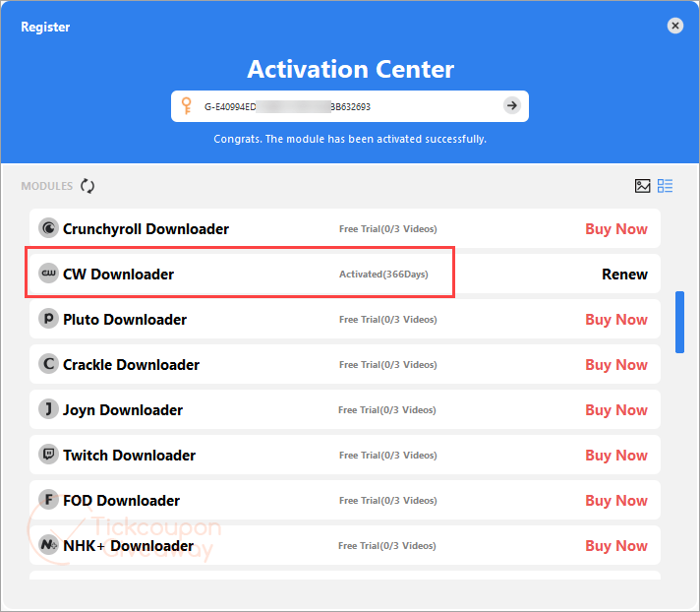Screen dimensions: 700x612
Task: Select the Crackle Downloader name
Action: coord(132,364)
